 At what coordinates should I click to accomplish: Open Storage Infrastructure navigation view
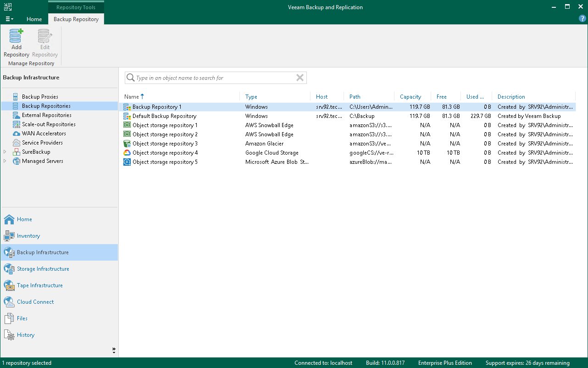(x=43, y=269)
